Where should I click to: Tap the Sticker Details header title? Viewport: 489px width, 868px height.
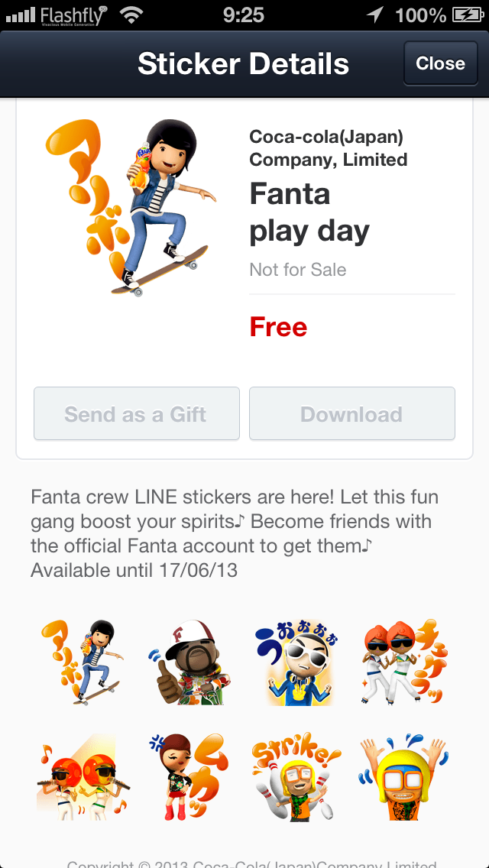point(243,63)
